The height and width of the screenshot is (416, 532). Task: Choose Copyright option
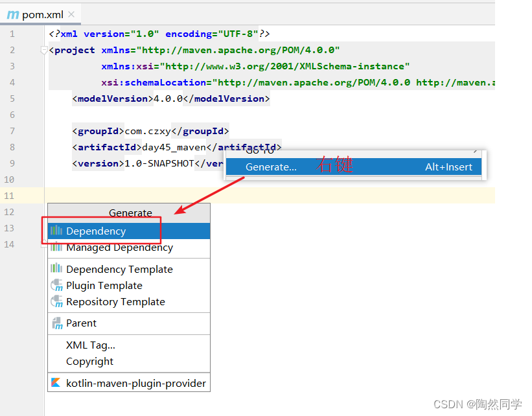pyautogui.click(x=129, y=362)
